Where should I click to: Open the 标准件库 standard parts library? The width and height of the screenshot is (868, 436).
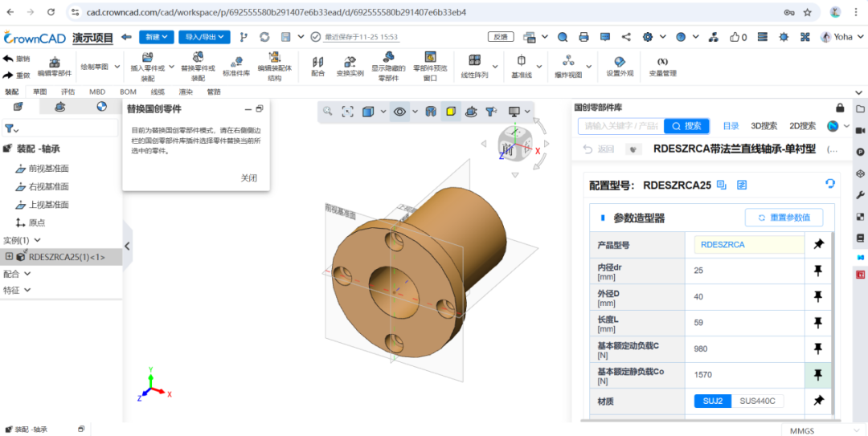pos(236,67)
